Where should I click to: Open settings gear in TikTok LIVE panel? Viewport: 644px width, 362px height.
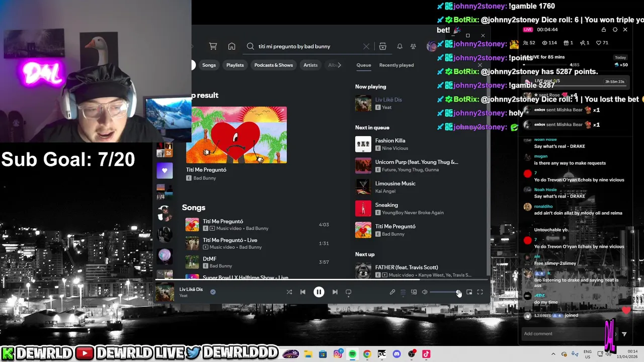click(x=615, y=30)
